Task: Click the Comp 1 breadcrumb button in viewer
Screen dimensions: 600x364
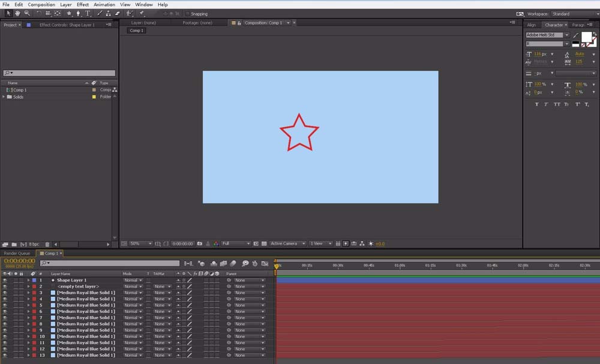Action: (x=136, y=31)
